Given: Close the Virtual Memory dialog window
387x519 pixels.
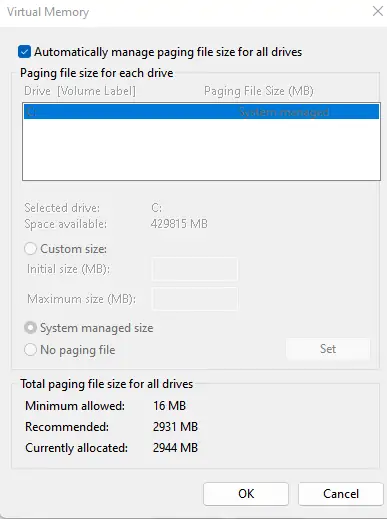Looking at the screenshot, I should (x=378, y=11).
